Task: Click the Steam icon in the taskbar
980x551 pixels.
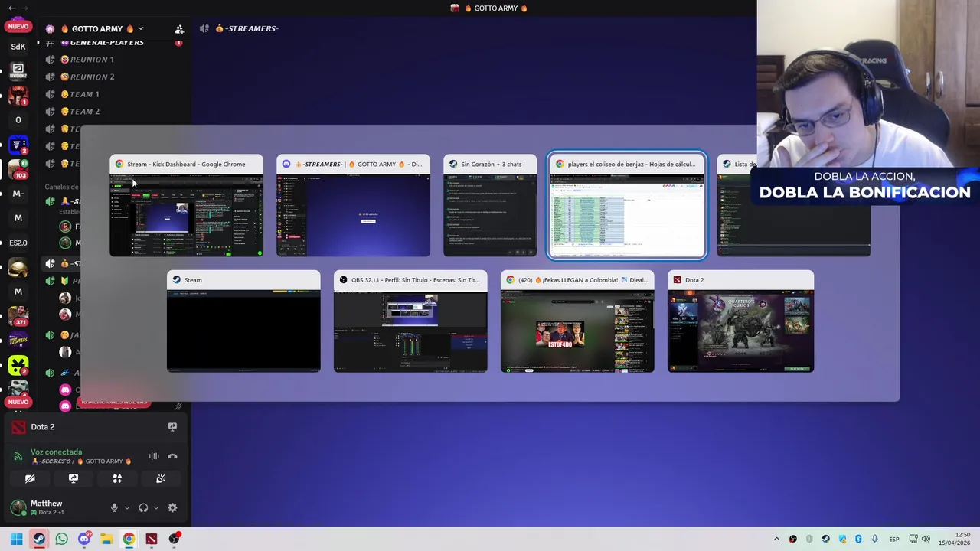Action: point(39,539)
